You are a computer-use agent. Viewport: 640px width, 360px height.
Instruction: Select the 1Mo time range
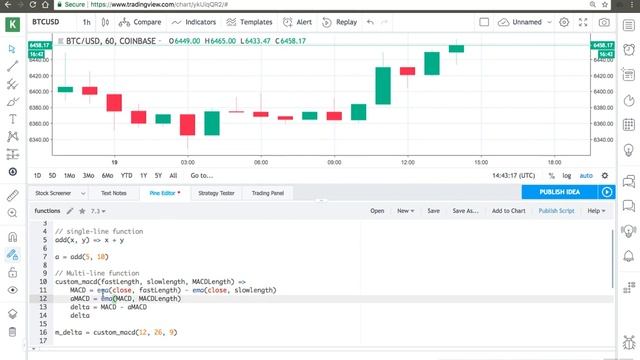click(x=69, y=176)
